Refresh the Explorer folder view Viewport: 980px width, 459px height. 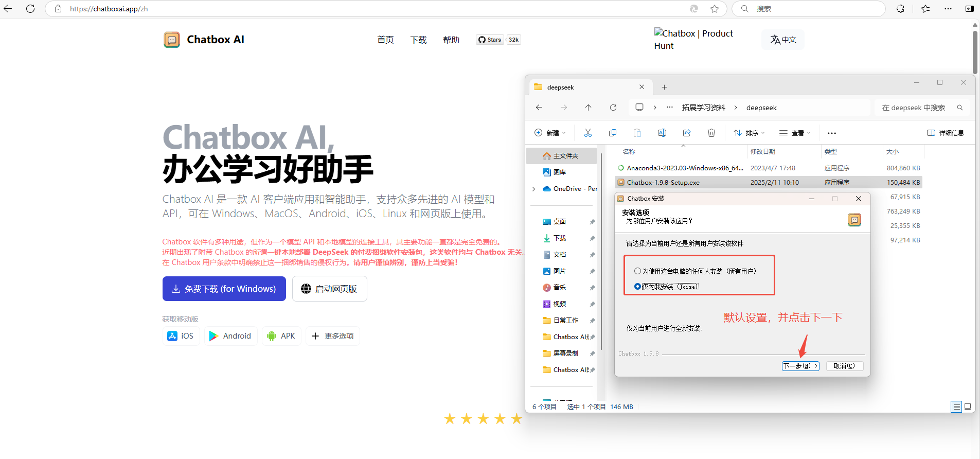613,108
